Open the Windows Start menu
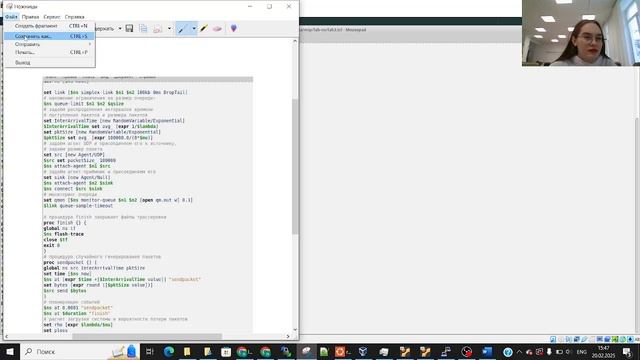The height and width of the screenshot is (360, 640). pyautogui.click(x=9, y=351)
